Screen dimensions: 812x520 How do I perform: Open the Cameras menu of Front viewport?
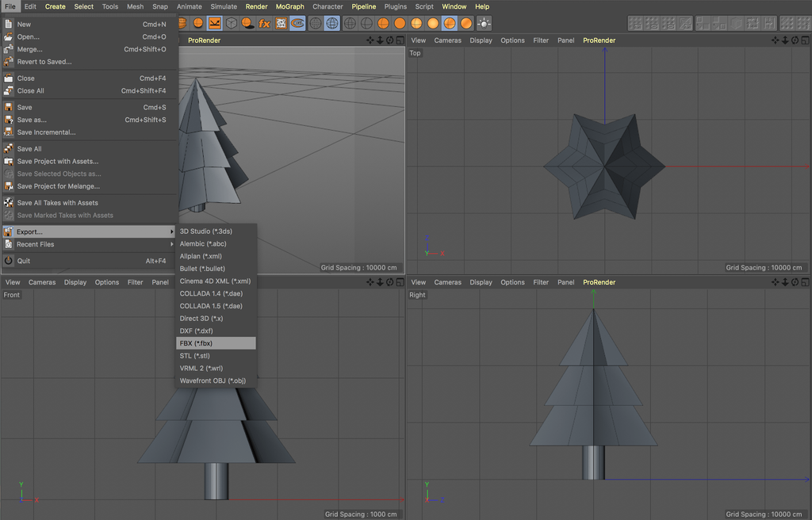42,282
